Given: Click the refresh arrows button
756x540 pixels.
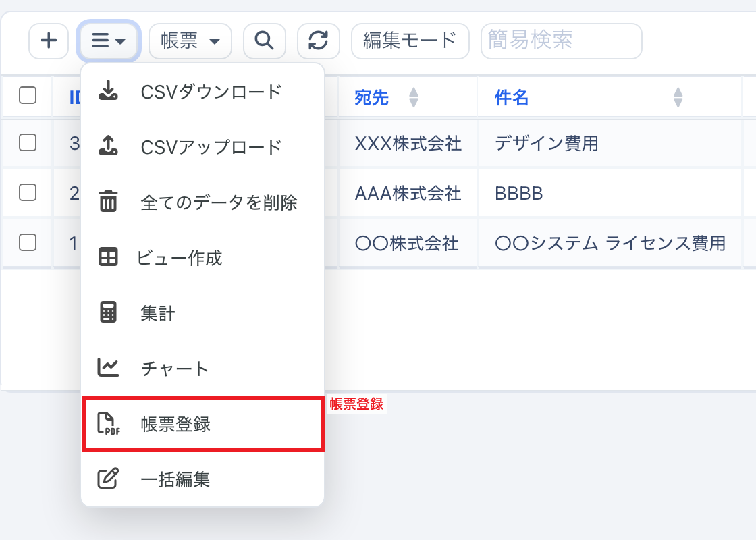Looking at the screenshot, I should 318,41.
